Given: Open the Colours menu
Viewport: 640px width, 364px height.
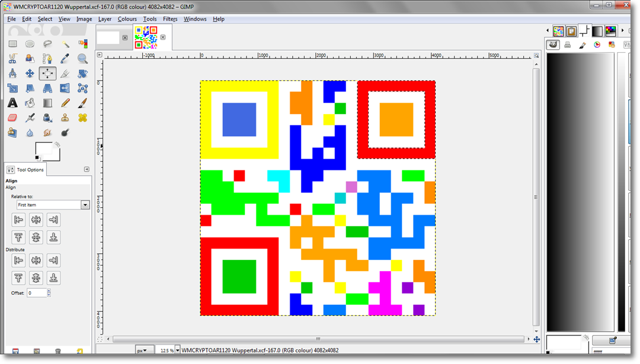Looking at the screenshot, I should (x=127, y=19).
